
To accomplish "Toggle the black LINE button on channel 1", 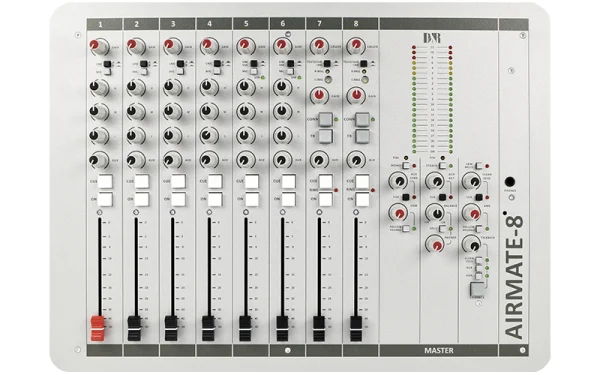I will pos(108,64).
